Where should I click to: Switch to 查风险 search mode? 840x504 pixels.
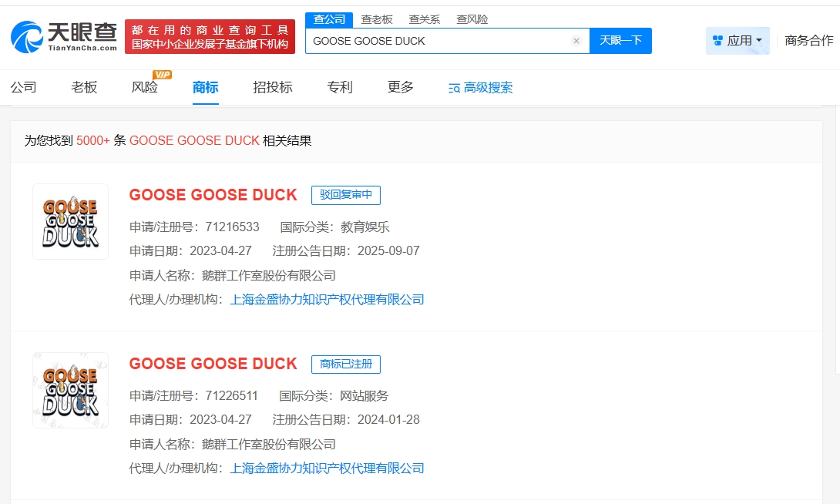point(472,19)
